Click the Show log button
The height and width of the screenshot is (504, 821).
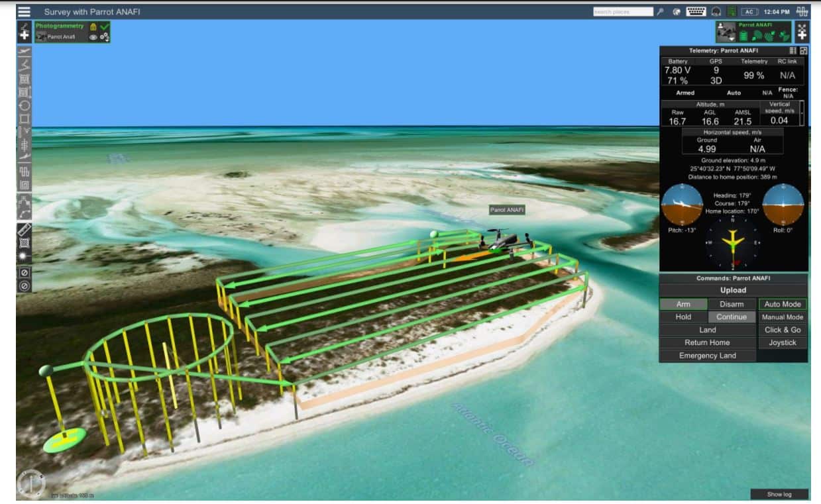tap(779, 494)
